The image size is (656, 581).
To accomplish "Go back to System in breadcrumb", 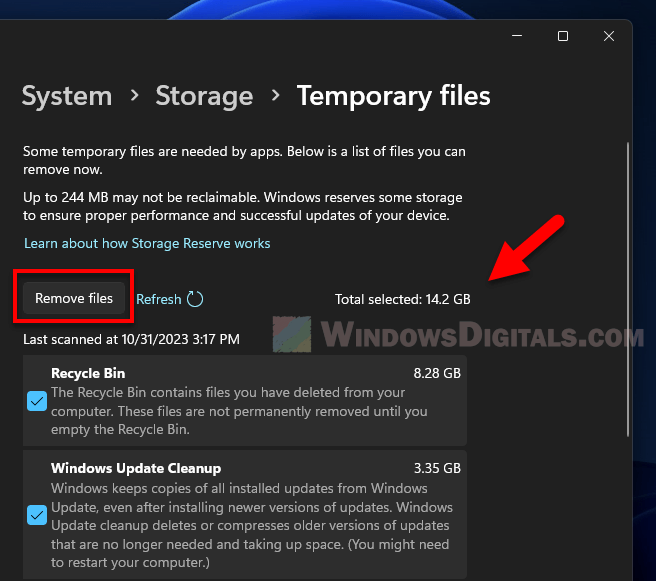I will [67, 96].
